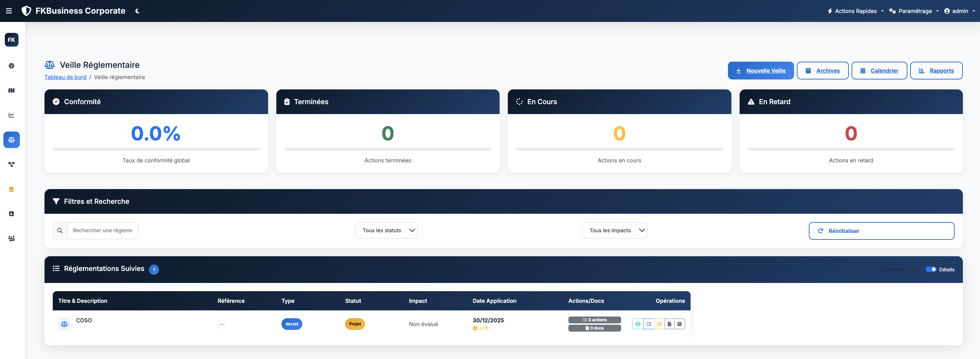Viewport: 980px width, 359px height.
Task: Click the map icon in sidebar
Action: click(11, 91)
